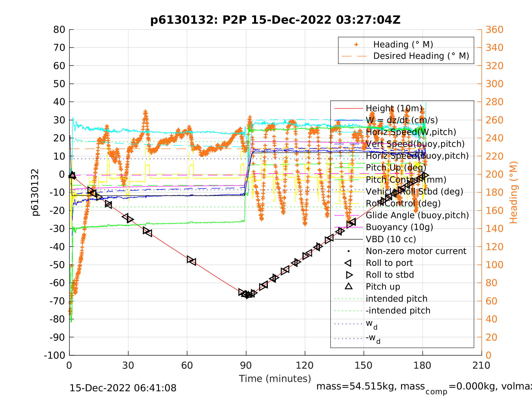Image resolution: width=532 pixels, height=399 pixels.
Task: Click the right-pointing triangle icon in the legend
Action: (349, 275)
